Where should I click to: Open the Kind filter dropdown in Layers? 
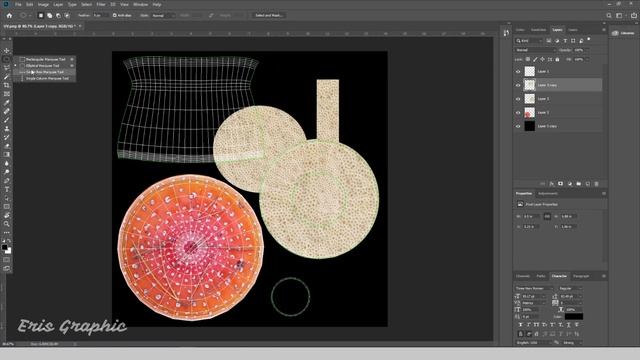[x=529, y=41]
